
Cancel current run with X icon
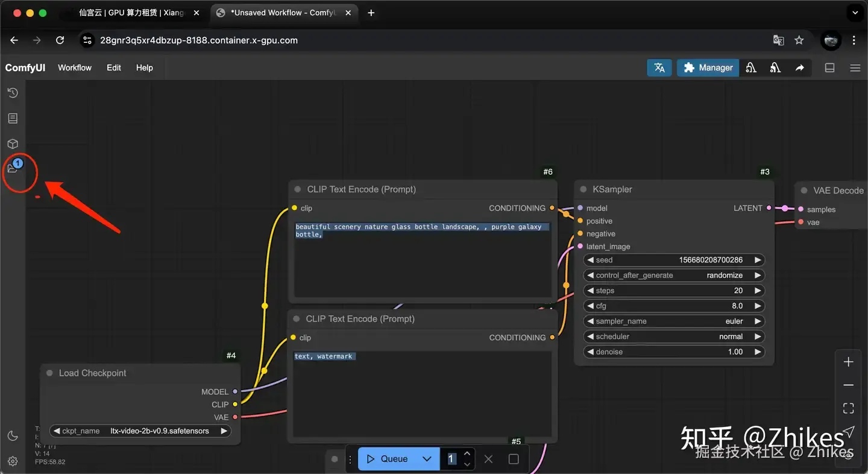click(x=489, y=459)
